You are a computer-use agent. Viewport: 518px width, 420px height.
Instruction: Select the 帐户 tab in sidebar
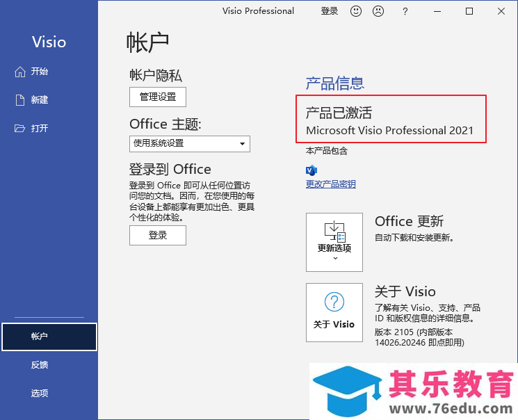[49, 337]
